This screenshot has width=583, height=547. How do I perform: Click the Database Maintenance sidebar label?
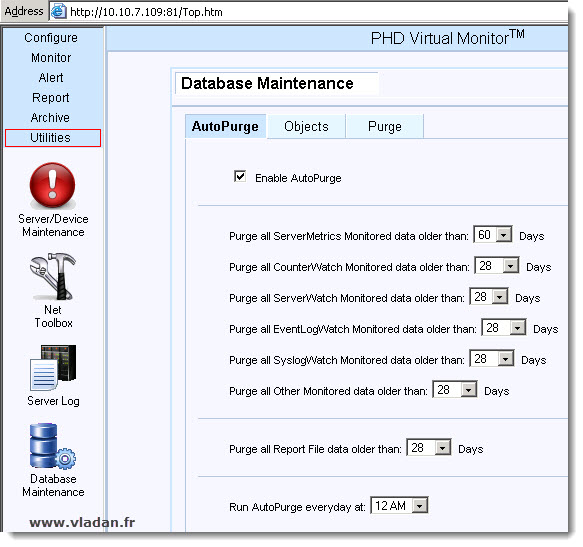pos(53,485)
